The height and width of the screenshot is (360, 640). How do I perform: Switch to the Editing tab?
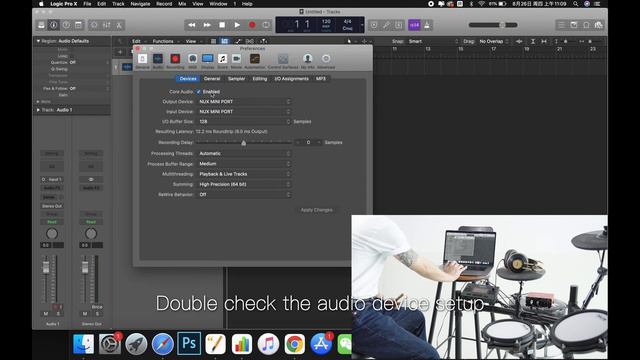click(x=260, y=78)
